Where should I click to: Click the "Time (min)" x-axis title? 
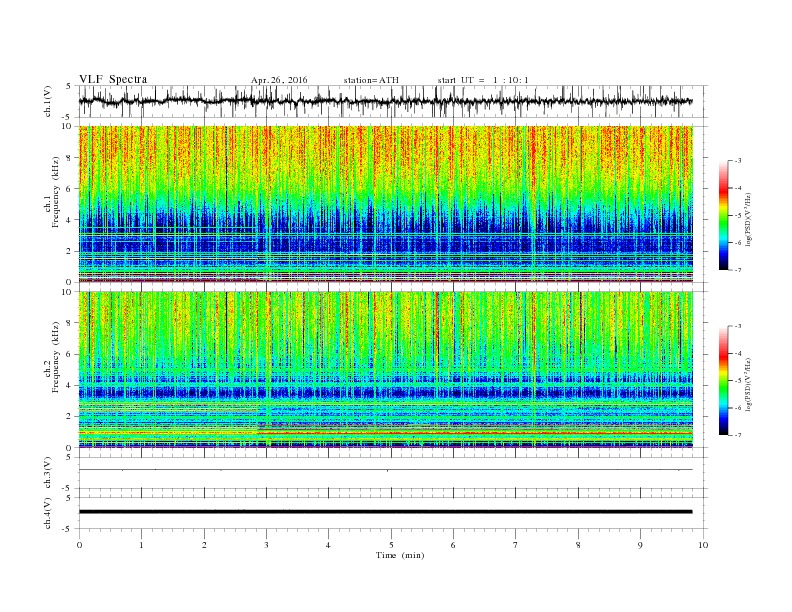click(x=400, y=555)
